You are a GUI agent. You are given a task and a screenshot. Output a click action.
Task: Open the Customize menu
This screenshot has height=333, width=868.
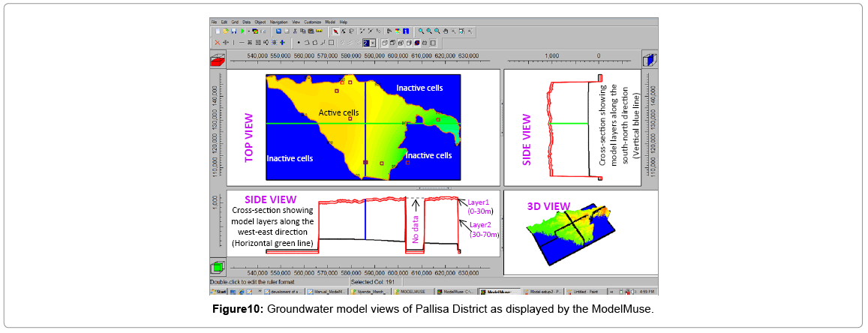click(313, 22)
